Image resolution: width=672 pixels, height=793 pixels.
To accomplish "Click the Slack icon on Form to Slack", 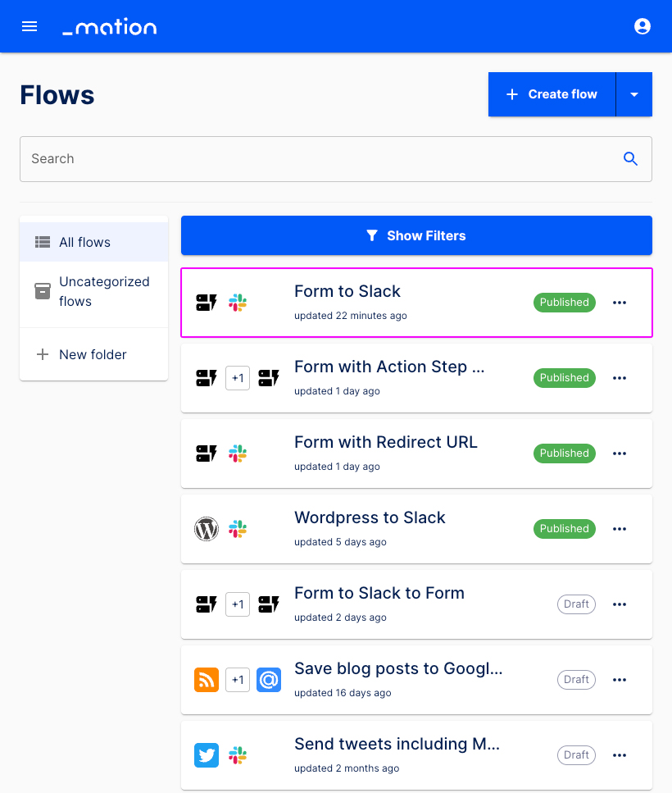I will coord(238,303).
